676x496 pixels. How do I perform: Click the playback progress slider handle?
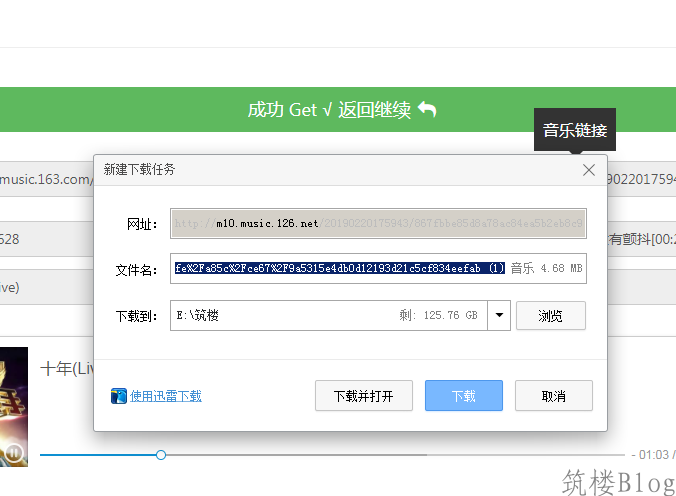(161, 455)
